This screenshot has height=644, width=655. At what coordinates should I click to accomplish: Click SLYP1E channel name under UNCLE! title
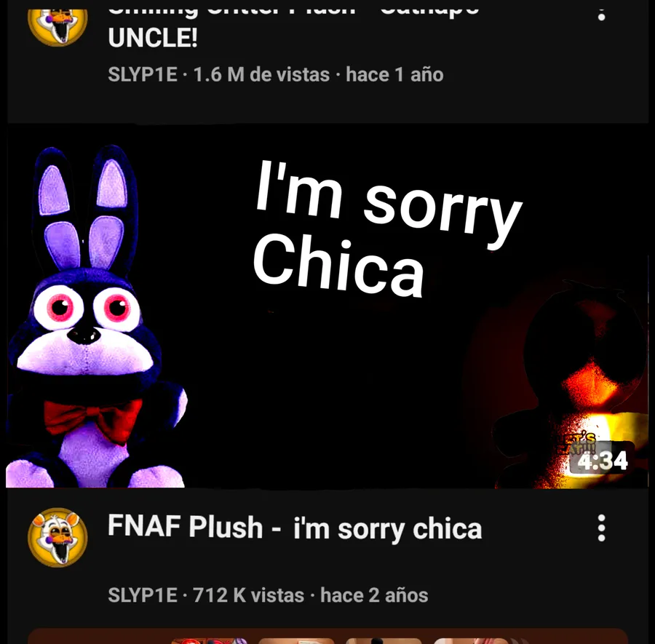(x=143, y=75)
